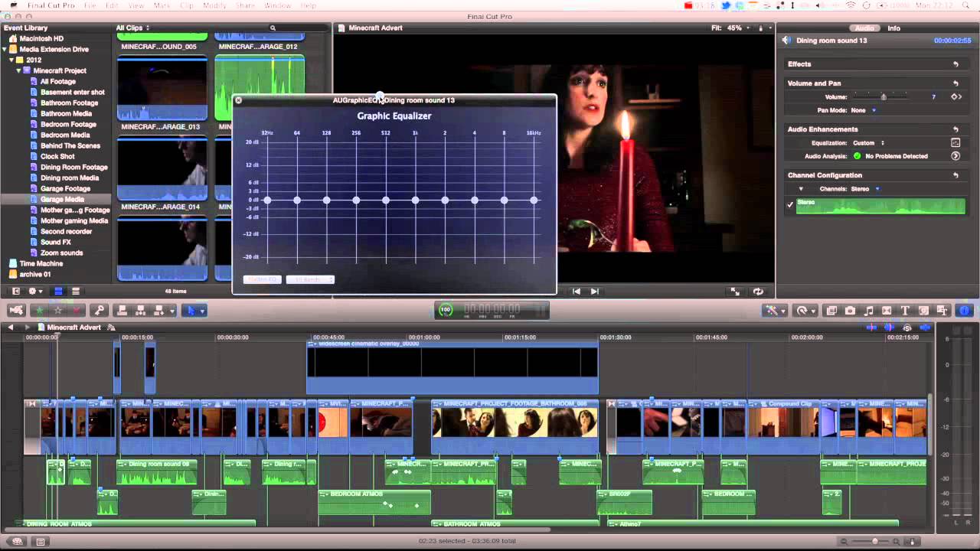This screenshot has width=980, height=551.
Task: Switch browser to list view
Action: [76, 292]
